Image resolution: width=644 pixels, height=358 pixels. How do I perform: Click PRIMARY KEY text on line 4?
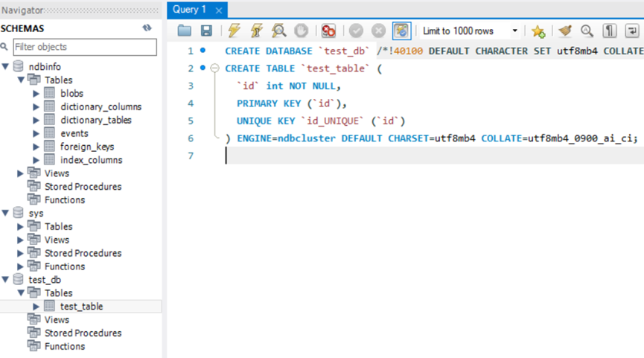[269, 103]
